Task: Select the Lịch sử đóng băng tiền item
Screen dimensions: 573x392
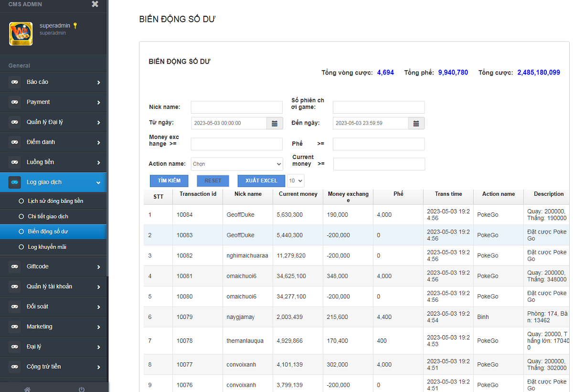Action: point(55,201)
